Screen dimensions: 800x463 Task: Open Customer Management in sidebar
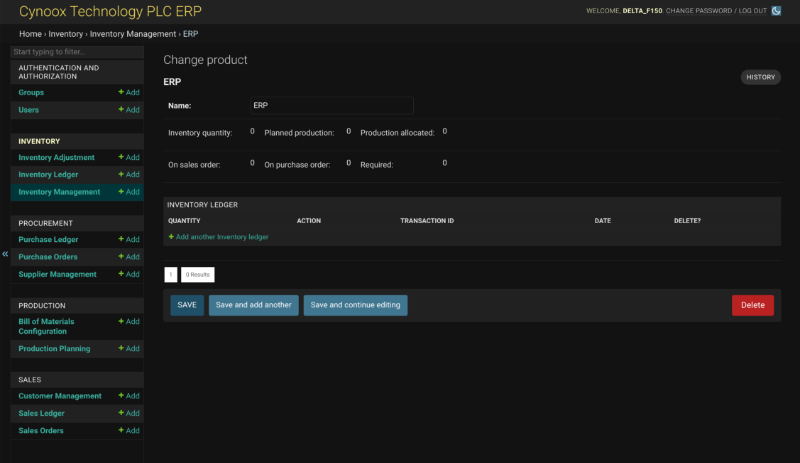coord(60,396)
